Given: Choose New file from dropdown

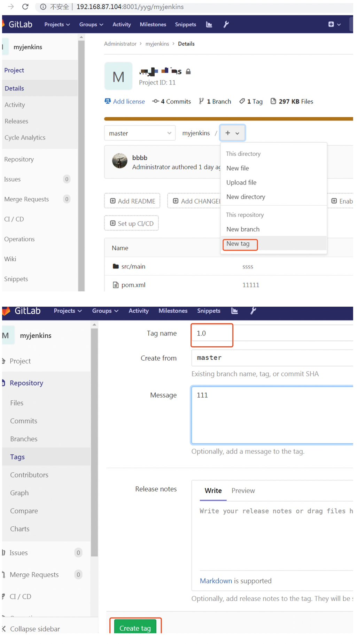Looking at the screenshot, I should [274, 168].
